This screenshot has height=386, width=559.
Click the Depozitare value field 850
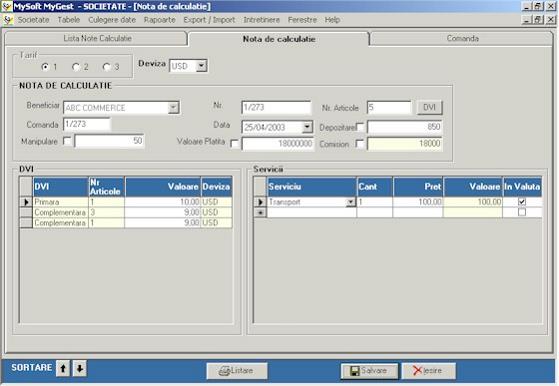coord(405,127)
